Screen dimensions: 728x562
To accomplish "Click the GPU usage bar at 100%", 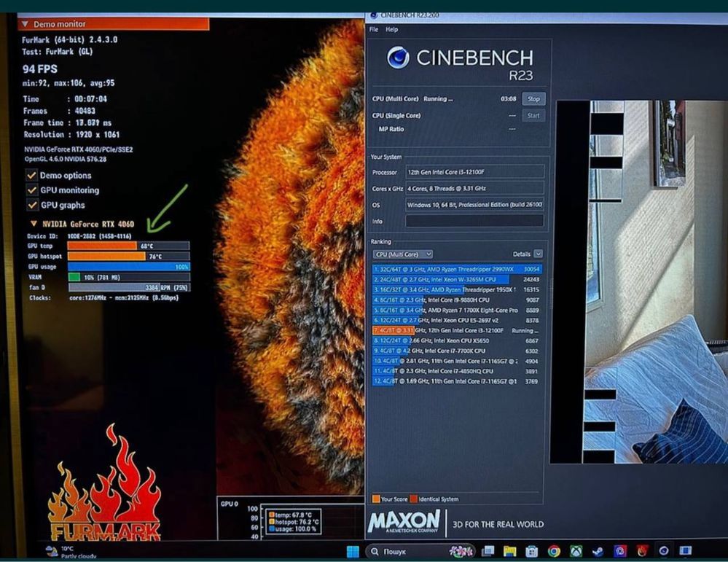I will pyautogui.click(x=128, y=267).
